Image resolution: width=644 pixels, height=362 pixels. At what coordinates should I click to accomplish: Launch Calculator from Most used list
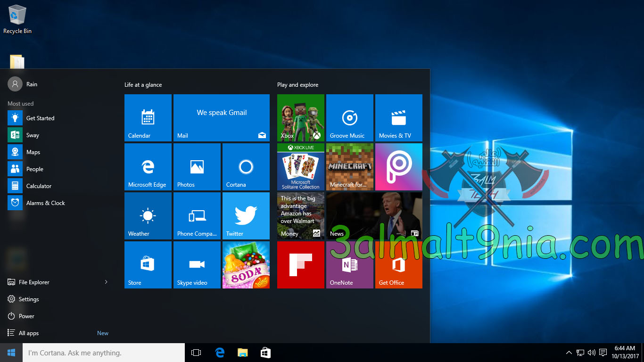coord(58,186)
